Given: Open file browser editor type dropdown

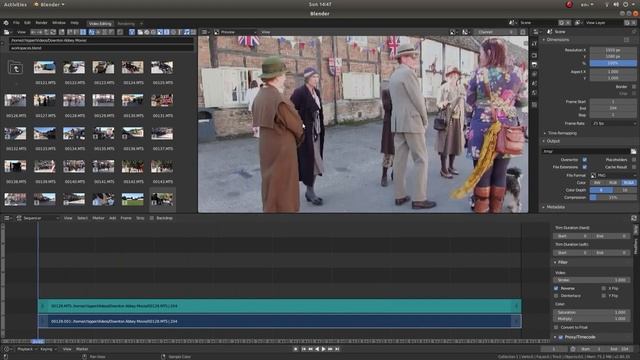Looking at the screenshot, I should (x=8, y=32).
